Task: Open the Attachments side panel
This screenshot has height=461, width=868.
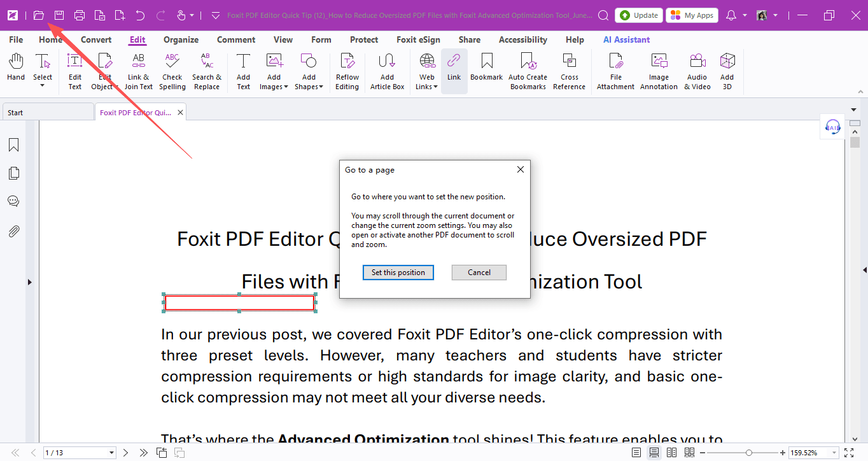Action: point(13,230)
